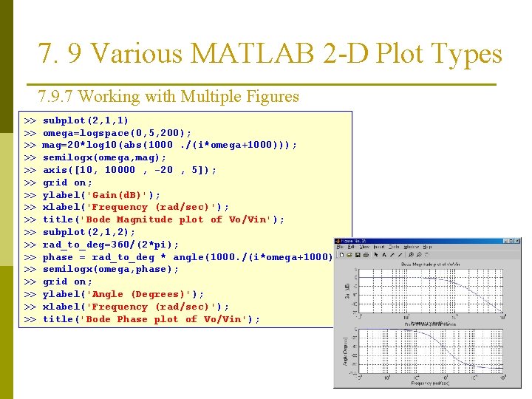Close the MATLAB figure window
Viewport: 532px width, 399px height.
click(x=517, y=241)
